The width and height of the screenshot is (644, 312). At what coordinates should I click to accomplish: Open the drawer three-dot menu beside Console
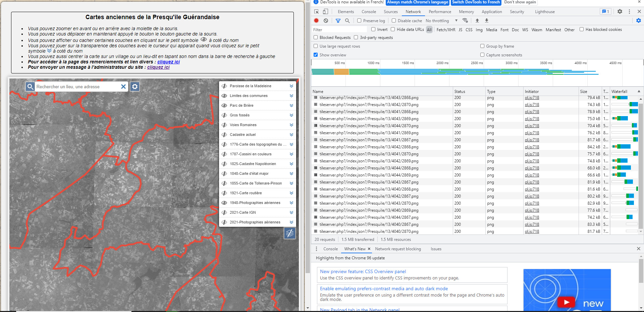tap(316, 249)
